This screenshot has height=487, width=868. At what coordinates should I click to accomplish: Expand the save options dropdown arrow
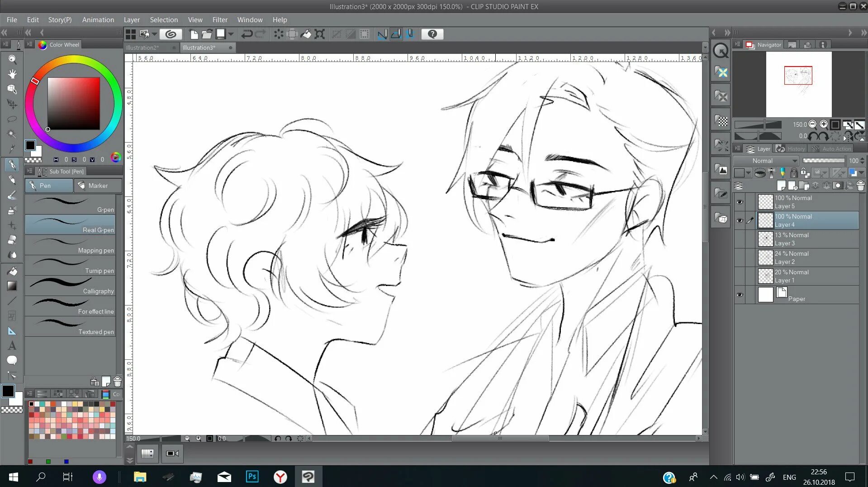[231, 34]
